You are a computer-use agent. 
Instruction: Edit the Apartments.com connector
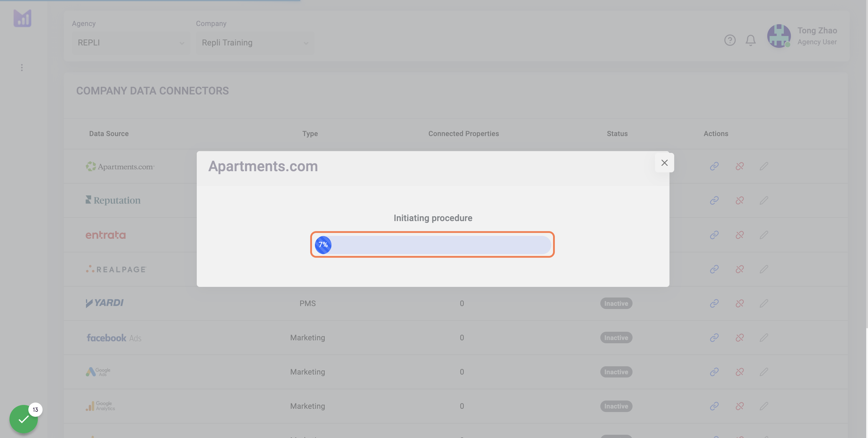click(x=763, y=166)
